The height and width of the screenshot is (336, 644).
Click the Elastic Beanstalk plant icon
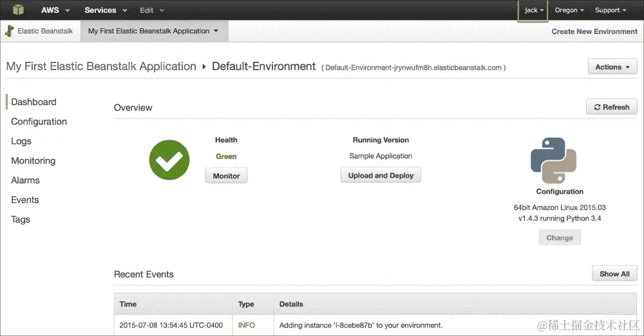(x=10, y=31)
